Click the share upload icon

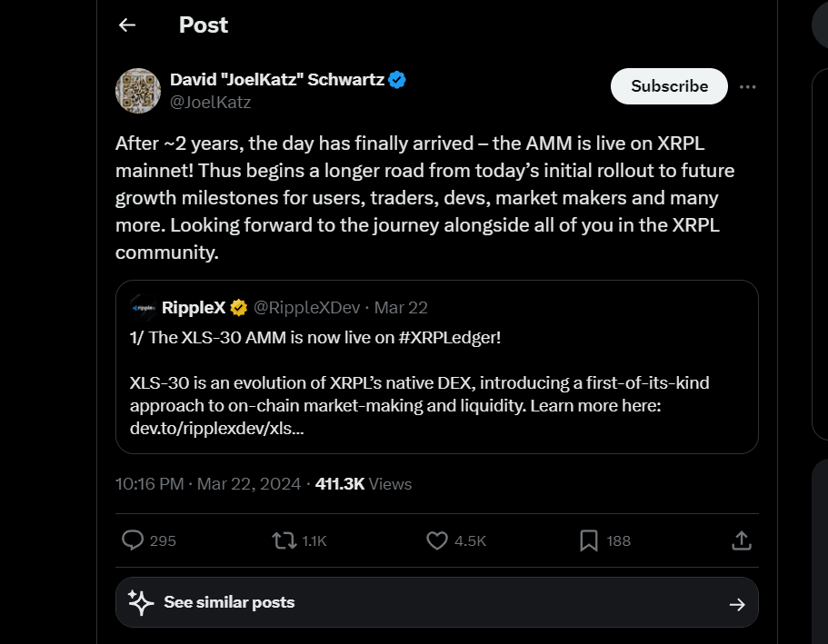coord(742,540)
